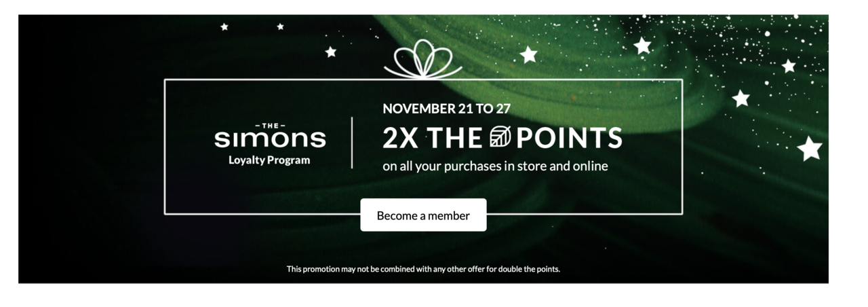This screenshot has width=868, height=307.
Task: Click the gift bow ribbon icon
Action: point(422,58)
